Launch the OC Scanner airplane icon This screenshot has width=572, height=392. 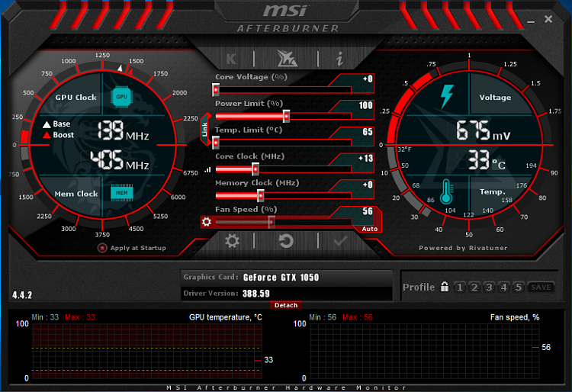tap(287, 59)
